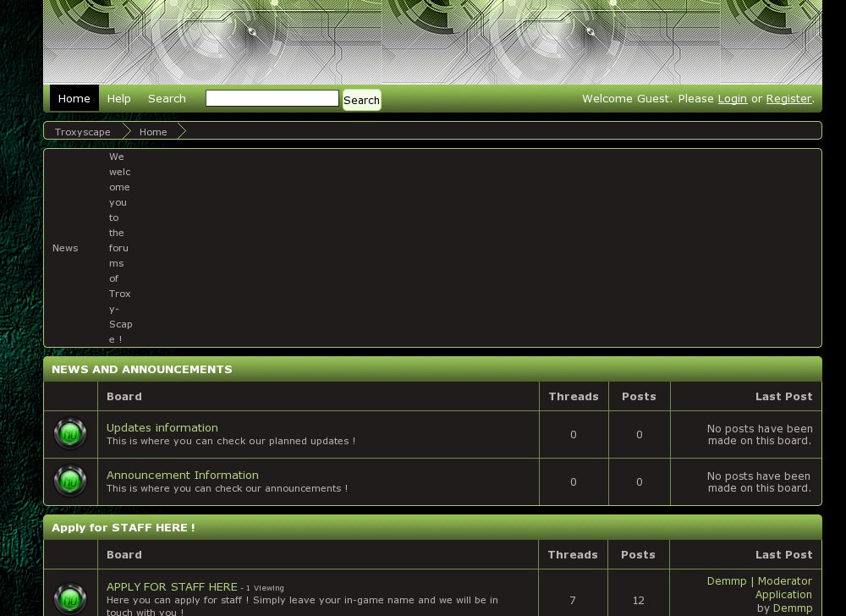This screenshot has height=616, width=846.
Task: View the Demmp user profile after 'by'
Action: pos(793,608)
